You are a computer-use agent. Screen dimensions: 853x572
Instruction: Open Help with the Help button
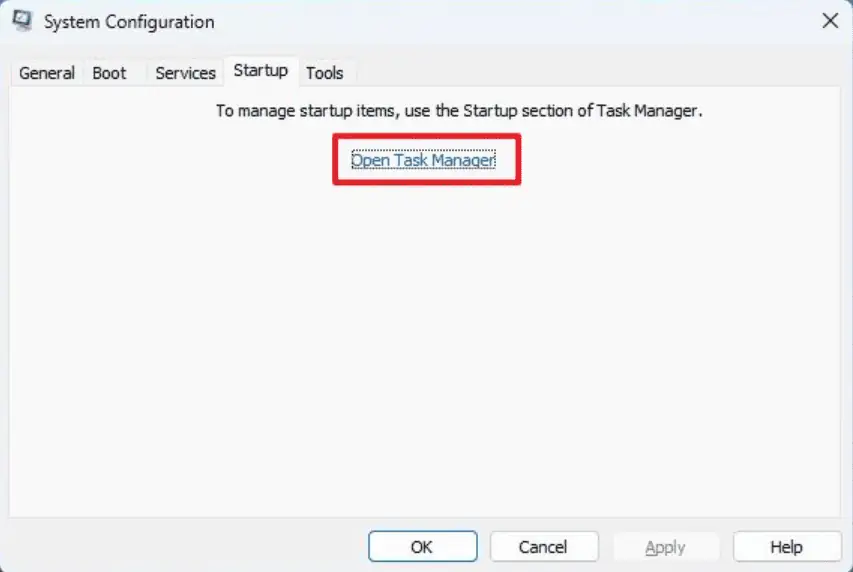click(x=786, y=546)
